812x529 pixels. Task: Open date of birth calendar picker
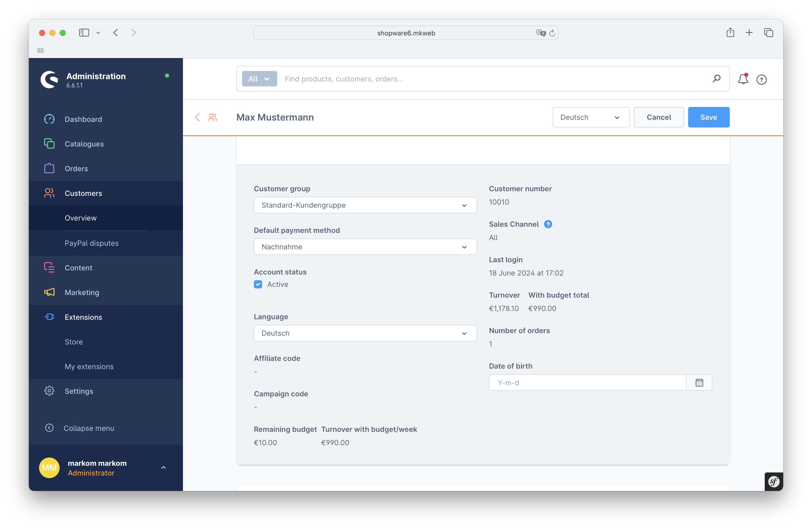(x=699, y=382)
